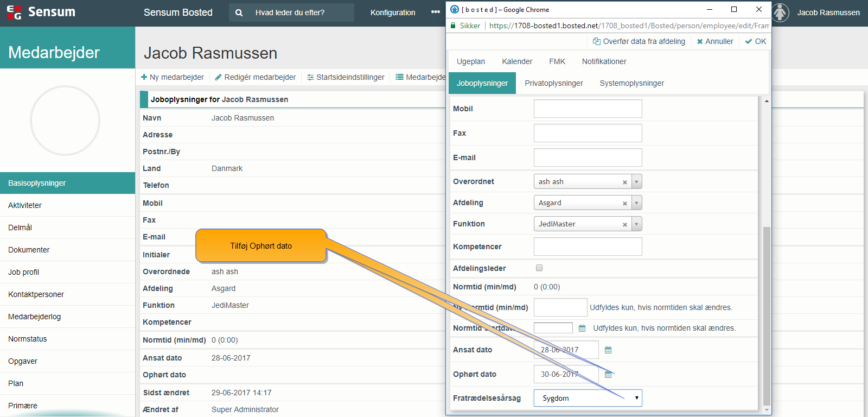The width and height of the screenshot is (868, 417).
Task: Switch to the Privatoplysninger tab
Action: [x=553, y=83]
